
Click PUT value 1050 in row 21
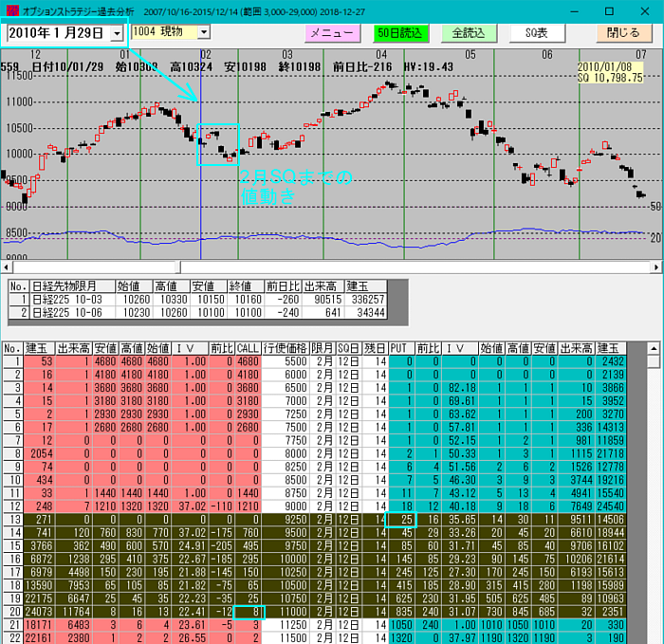[401, 625]
